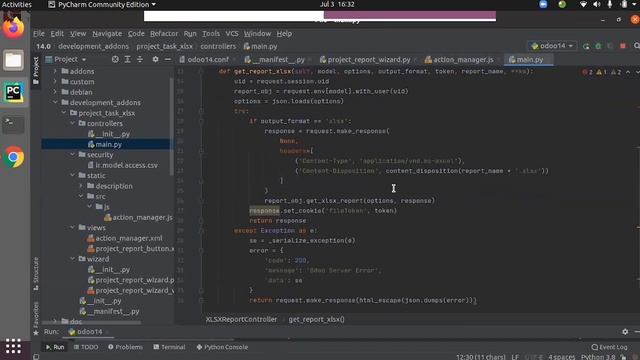Open the TODO tool window
Screen dimensions: 640x360
(x=86, y=347)
